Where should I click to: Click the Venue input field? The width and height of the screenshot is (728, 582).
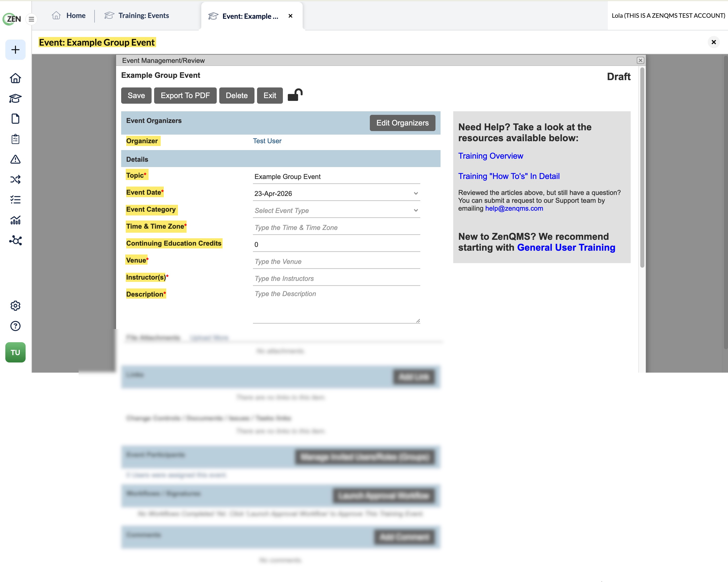[336, 261]
